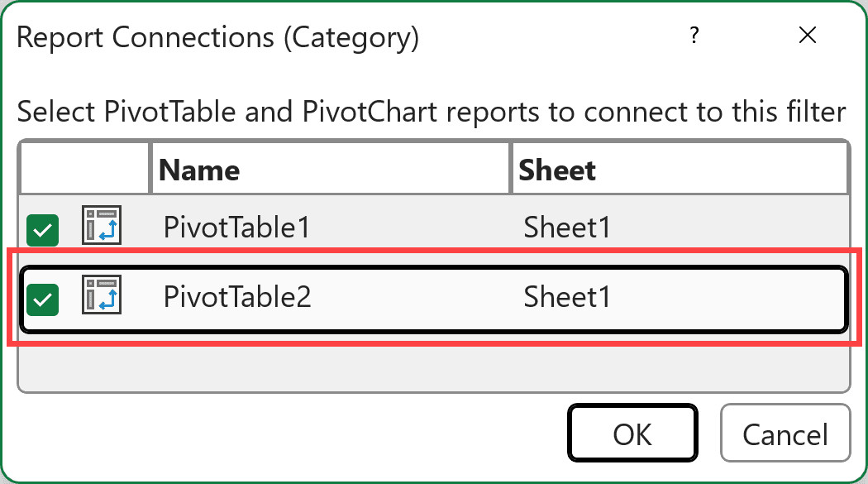Click the help icon near the title
This screenshot has height=484, width=868.
click(x=694, y=36)
